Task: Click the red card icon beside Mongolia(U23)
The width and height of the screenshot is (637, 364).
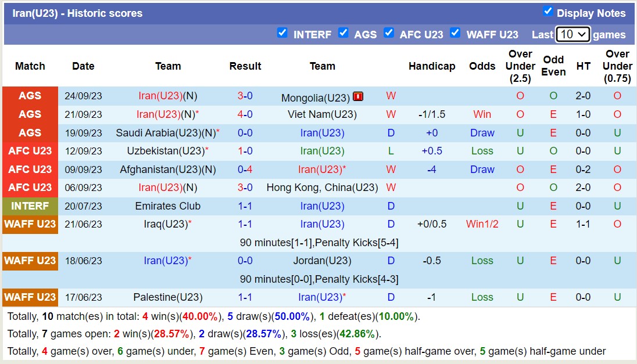Action: point(358,96)
